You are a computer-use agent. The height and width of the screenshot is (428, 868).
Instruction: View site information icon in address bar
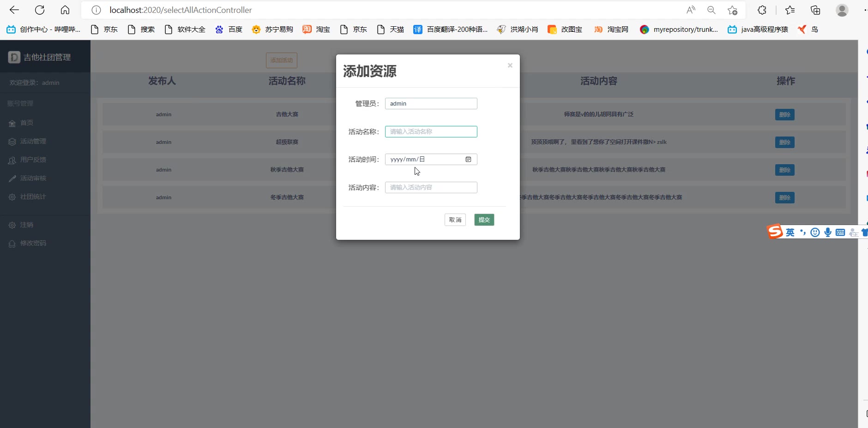(x=96, y=10)
